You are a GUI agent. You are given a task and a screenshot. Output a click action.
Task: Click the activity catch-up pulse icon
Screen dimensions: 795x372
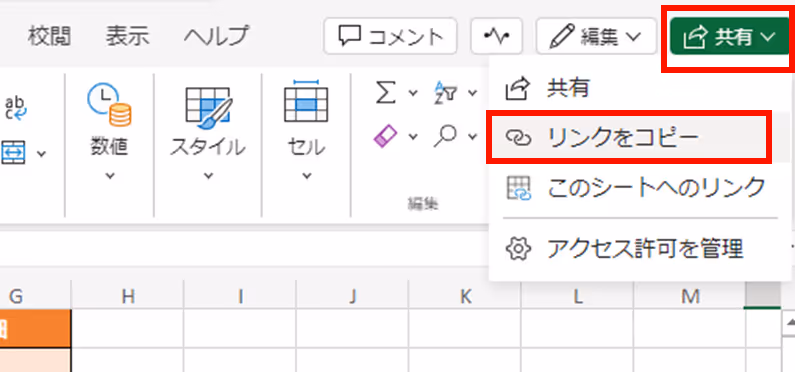[x=496, y=36]
